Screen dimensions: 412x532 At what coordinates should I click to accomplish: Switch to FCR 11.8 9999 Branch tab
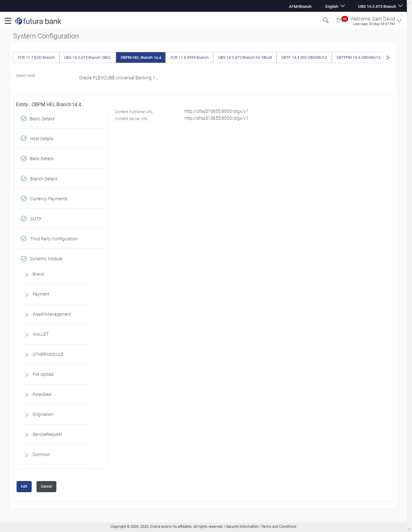tap(189, 57)
